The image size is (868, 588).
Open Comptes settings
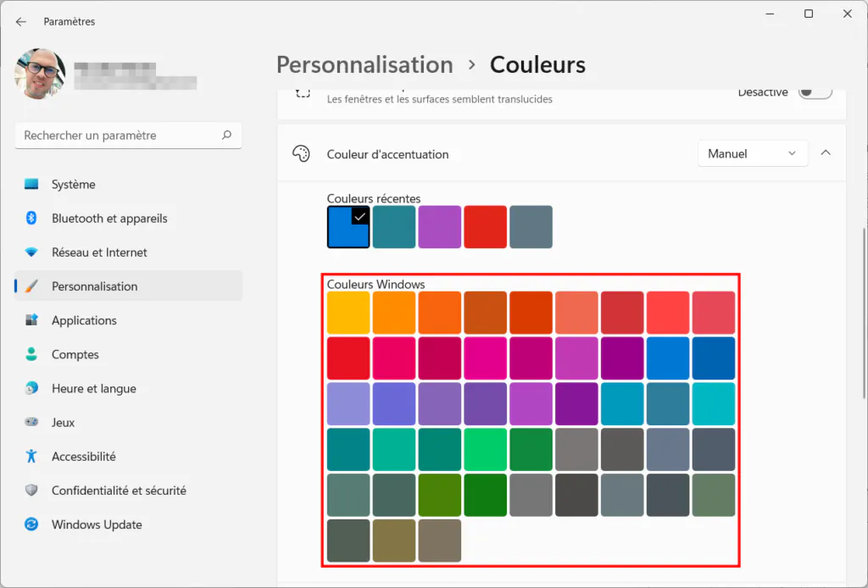[x=129, y=354]
